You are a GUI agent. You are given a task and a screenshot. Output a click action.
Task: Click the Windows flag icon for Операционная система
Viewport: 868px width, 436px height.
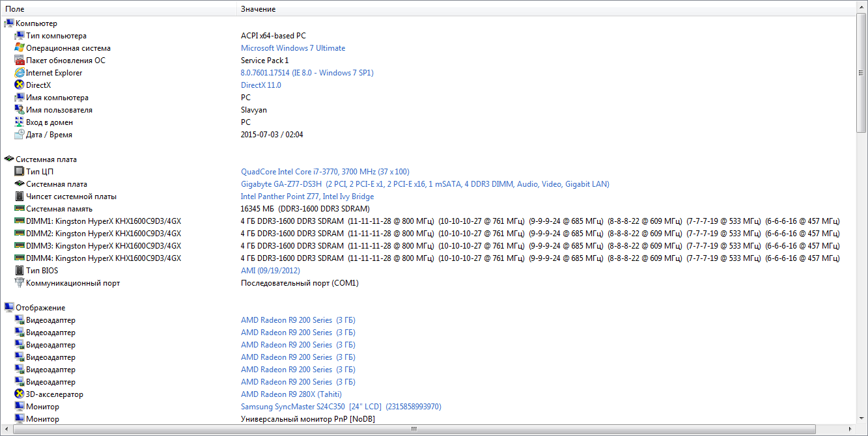(20, 48)
